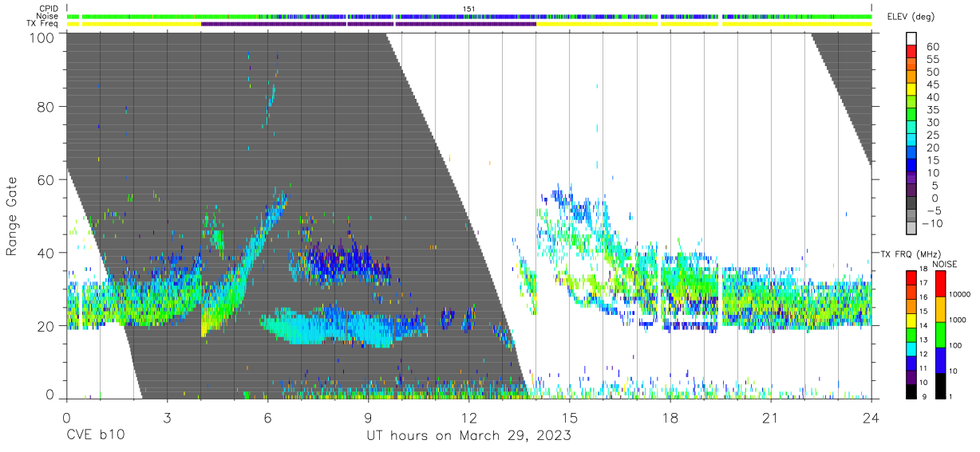Image resolution: width=980 pixels, height=452 pixels.
Task: Click the '40' tick on Range Gate axis
Action: (45, 253)
